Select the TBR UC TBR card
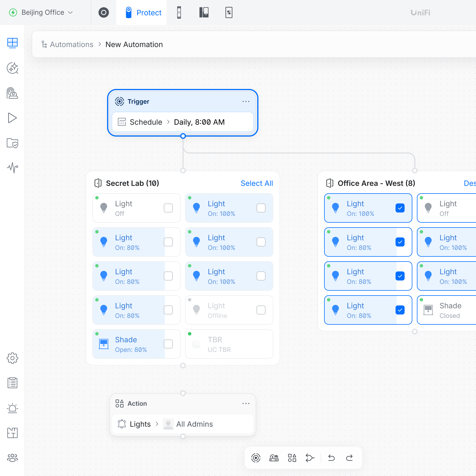476x476 pixels. tap(229, 344)
